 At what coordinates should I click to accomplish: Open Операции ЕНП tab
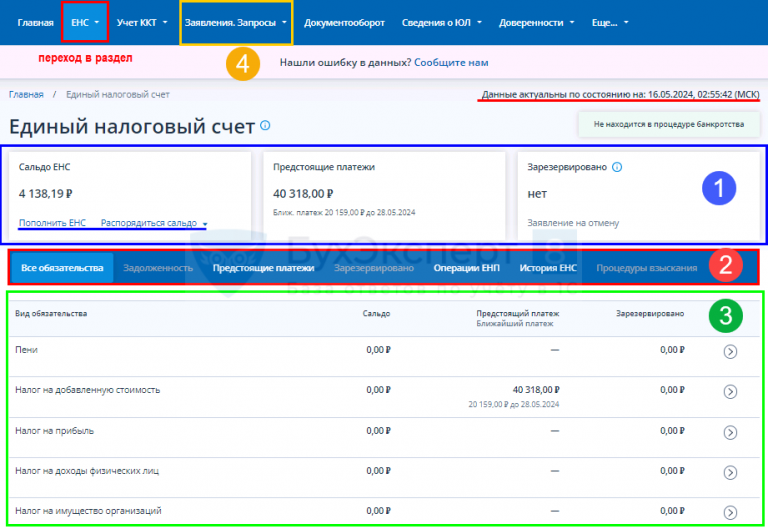pyautogui.click(x=466, y=268)
